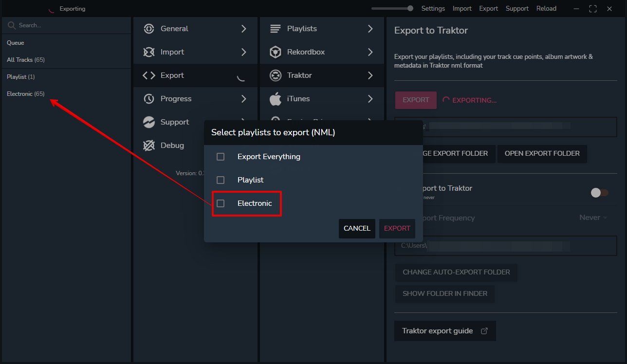Open the export frequency Never dropdown
The width and height of the screenshot is (627, 364).
pyautogui.click(x=593, y=218)
